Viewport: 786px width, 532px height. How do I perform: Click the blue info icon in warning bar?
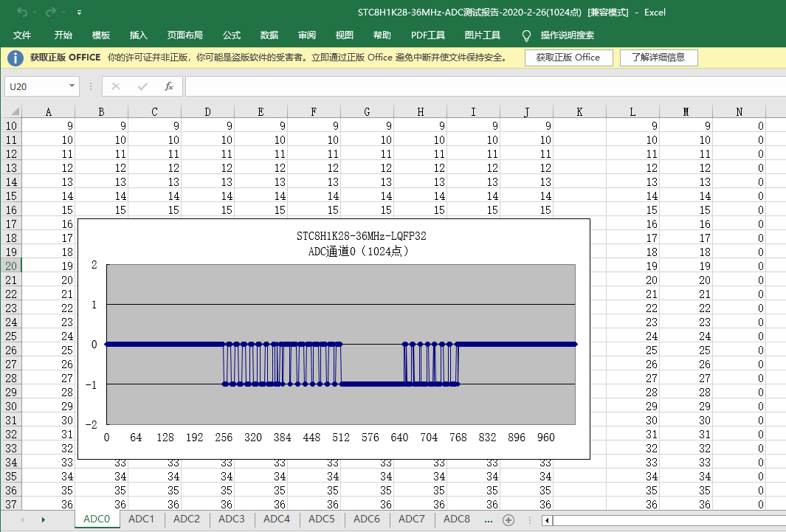pos(15,58)
